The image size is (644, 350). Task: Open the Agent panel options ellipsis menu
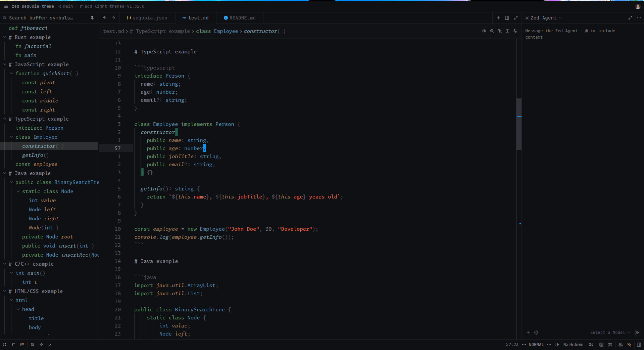coord(639,18)
